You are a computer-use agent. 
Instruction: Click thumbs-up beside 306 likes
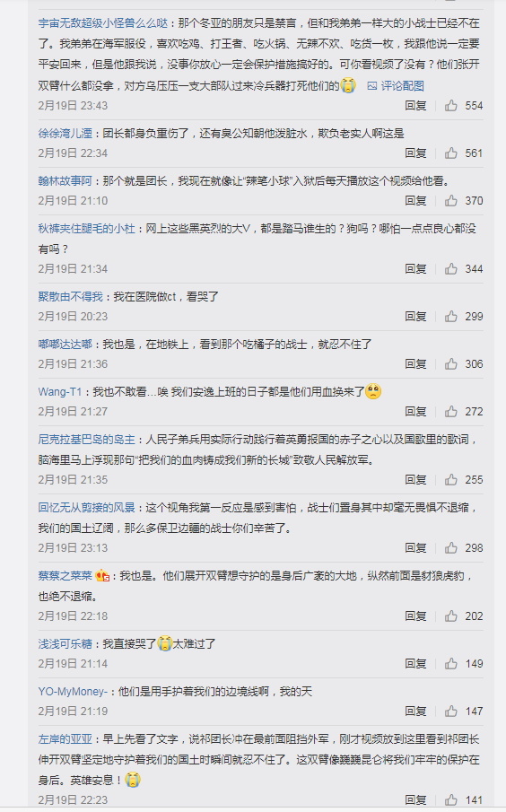[x=451, y=364]
